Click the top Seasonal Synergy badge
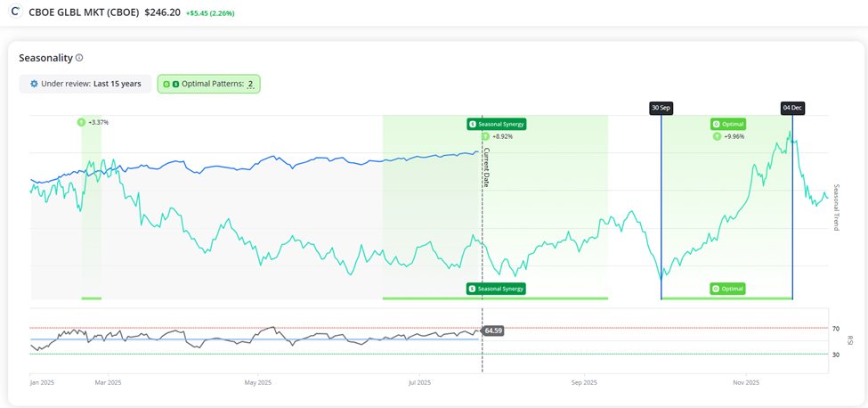The height and width of the screenshot is (408, 868). click(496, 124)
